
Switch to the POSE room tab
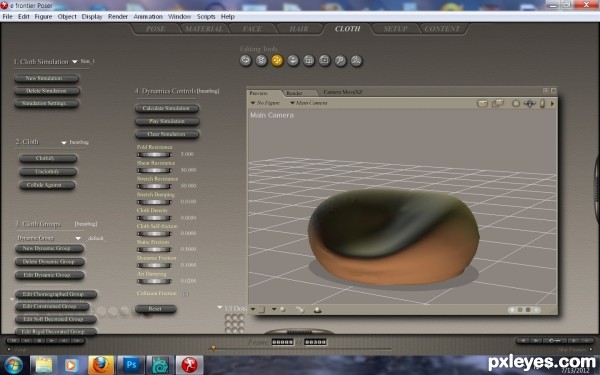click(x=155, y=29)
